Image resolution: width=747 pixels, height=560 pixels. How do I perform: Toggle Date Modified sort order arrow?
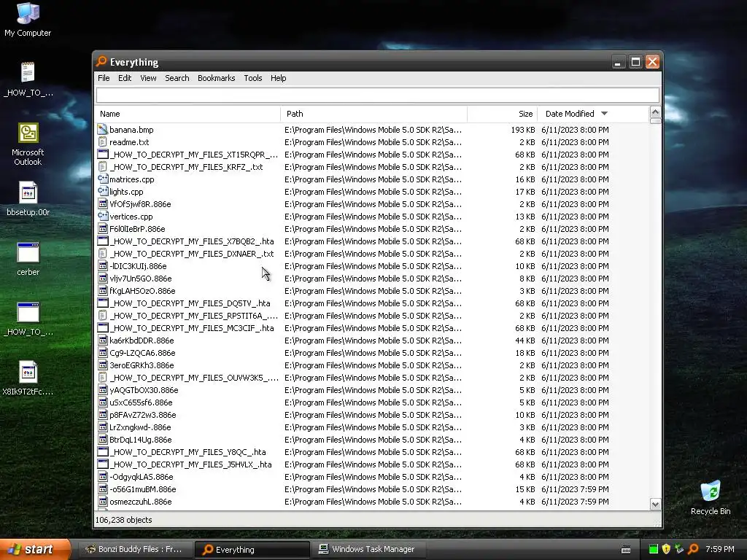click(x=604, y=114)
